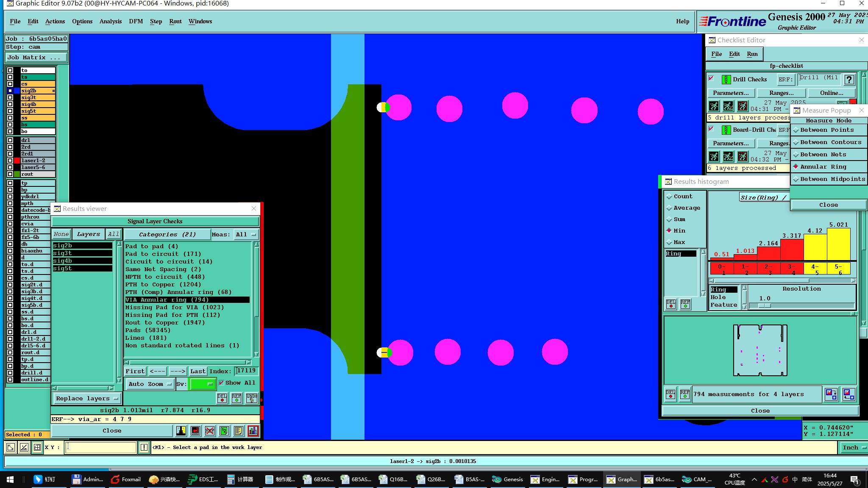Click the crossed-out REF icon
Screen dimensions: 868x488
210,431
